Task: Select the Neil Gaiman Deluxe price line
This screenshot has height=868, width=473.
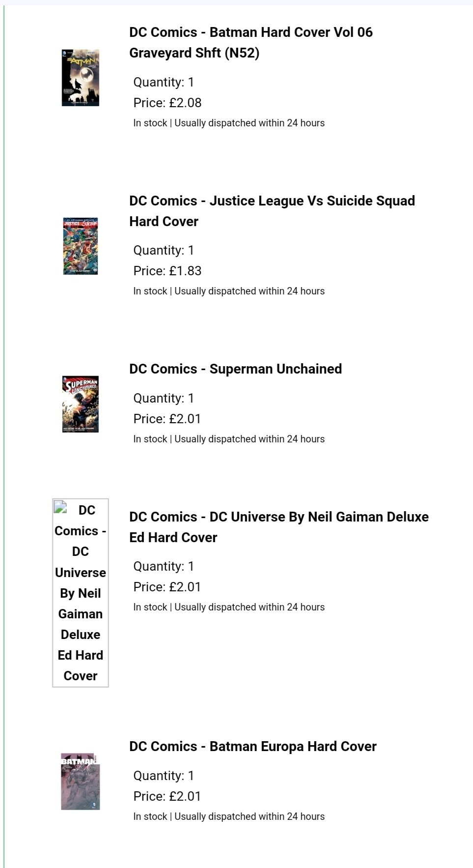Action: pos(167,587)
